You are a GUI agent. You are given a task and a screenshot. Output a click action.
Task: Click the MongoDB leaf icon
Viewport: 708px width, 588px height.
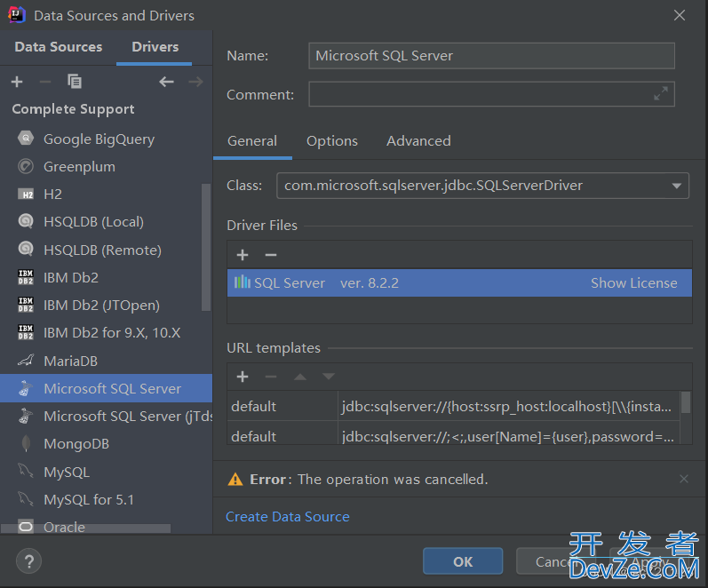pyautogui.click(x=26, y=443)
